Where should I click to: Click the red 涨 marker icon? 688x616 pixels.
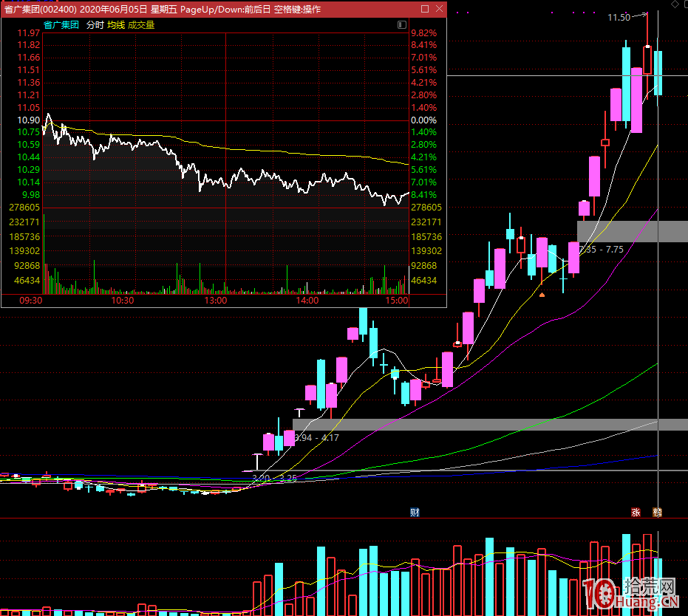636,512
